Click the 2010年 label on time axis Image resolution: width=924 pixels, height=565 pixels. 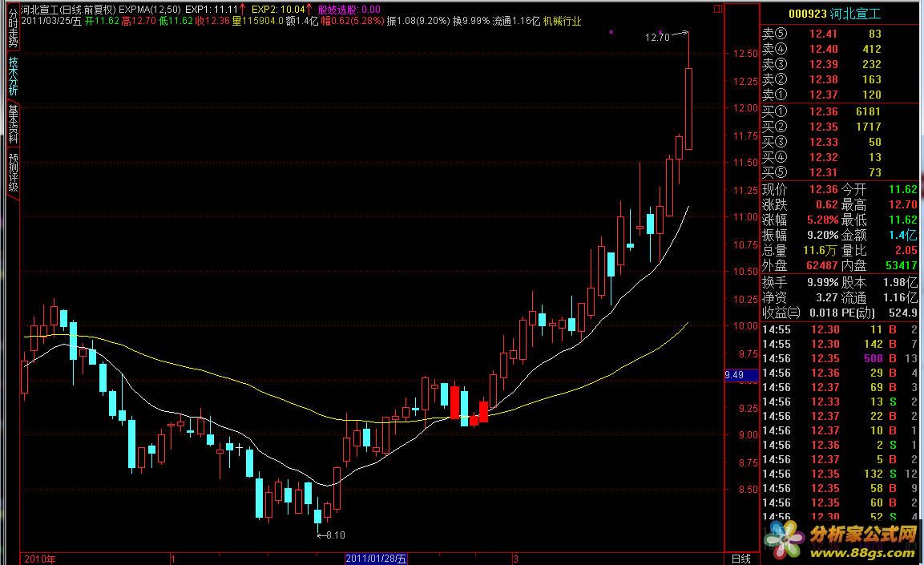[x=40, y=559]
